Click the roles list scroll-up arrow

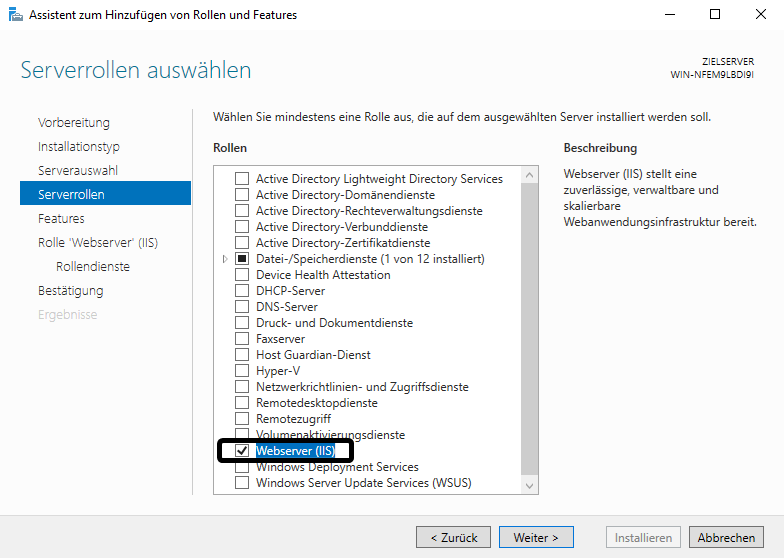530,175
